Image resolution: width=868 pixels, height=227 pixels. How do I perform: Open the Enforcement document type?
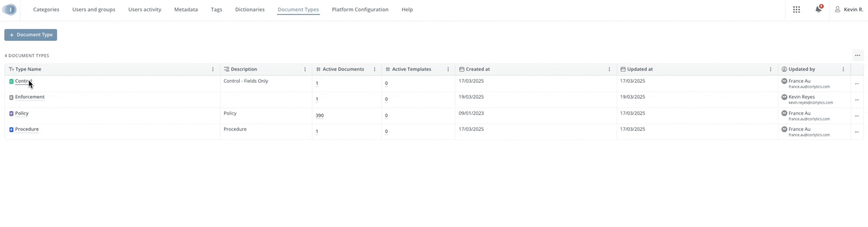pos(30,97)
